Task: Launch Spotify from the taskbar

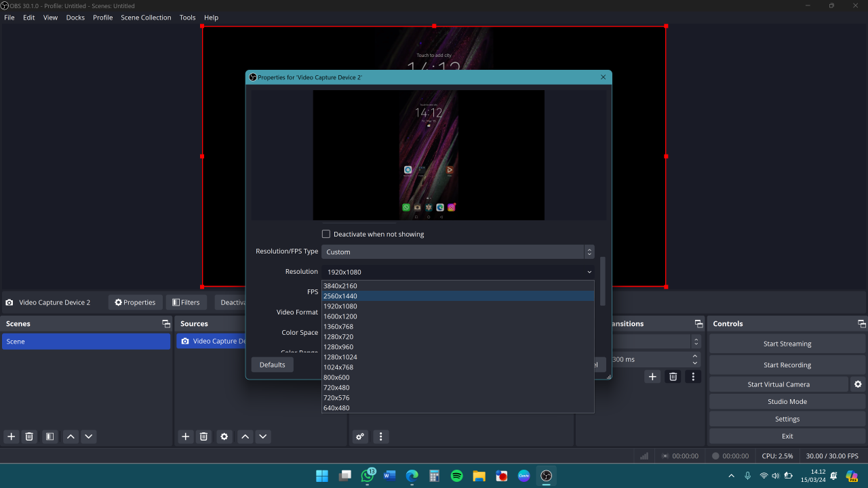Action: click(x=456, y=476)
